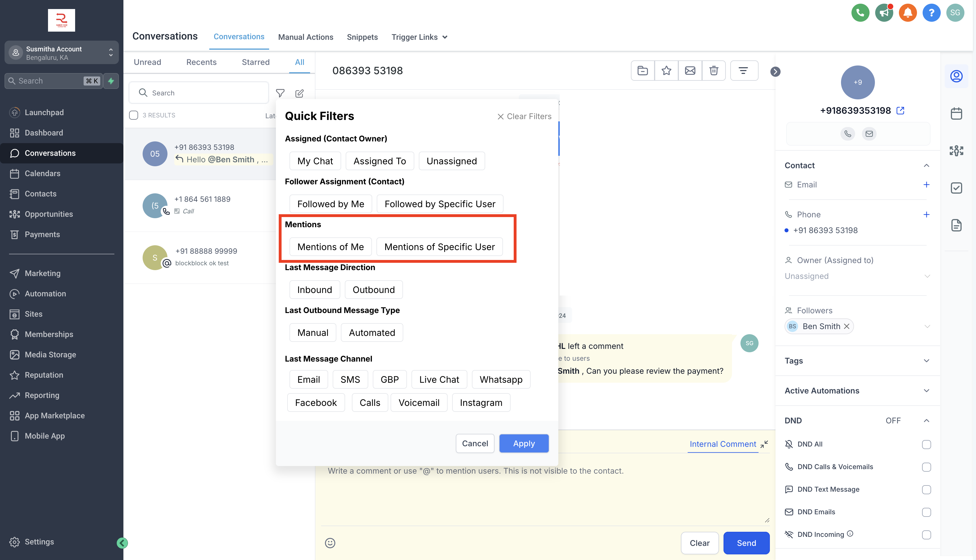Click the green phone dialer icon

tap(860, 13)
